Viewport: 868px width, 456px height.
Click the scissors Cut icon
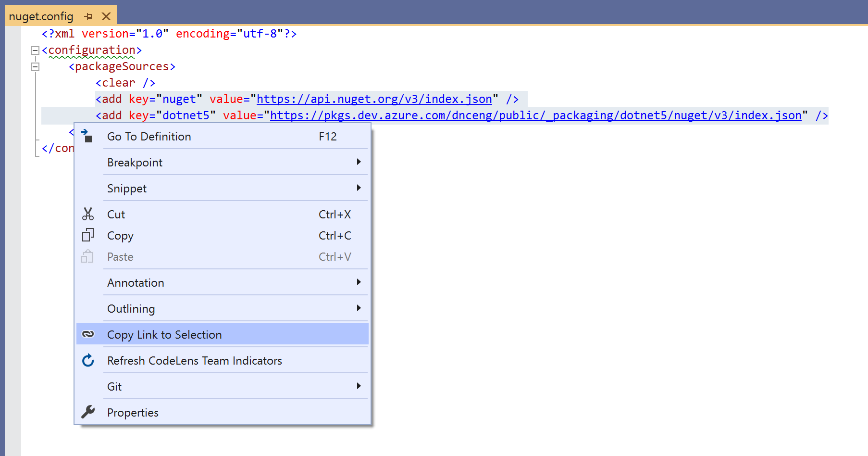tap(88, 214)
